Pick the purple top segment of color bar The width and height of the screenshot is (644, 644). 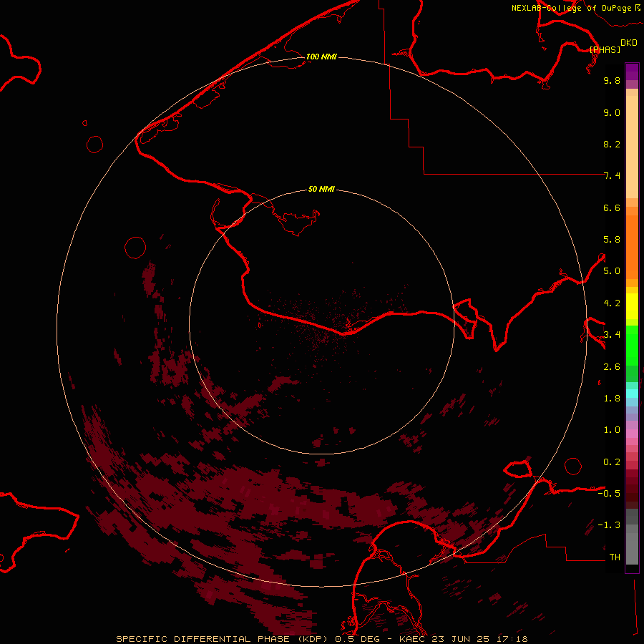pyautogui.click(x=632, y=72)
